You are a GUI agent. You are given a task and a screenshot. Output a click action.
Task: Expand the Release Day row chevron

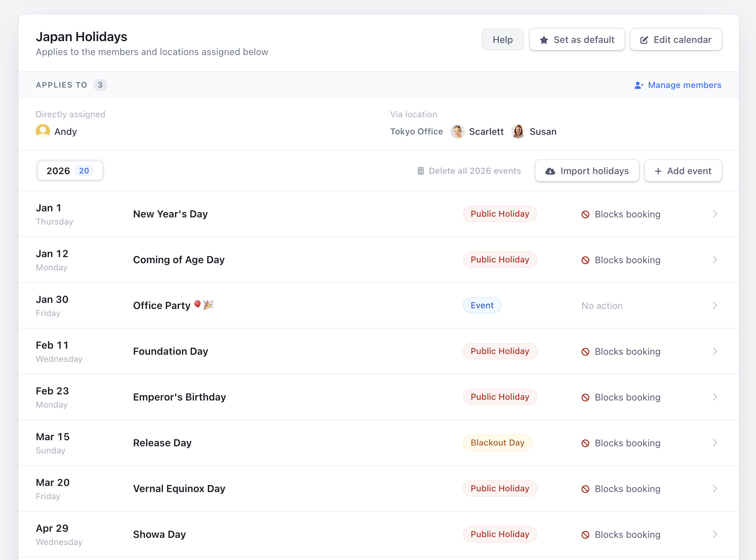[715, 443]
